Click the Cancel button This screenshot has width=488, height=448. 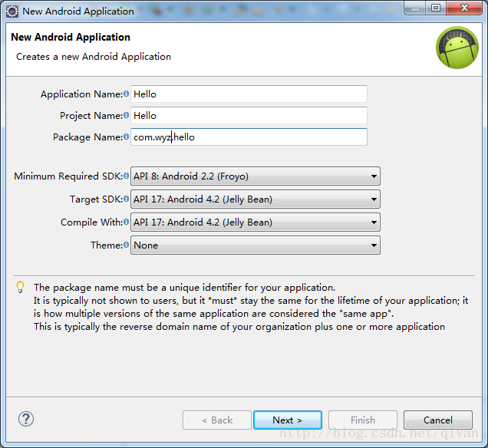438,420
